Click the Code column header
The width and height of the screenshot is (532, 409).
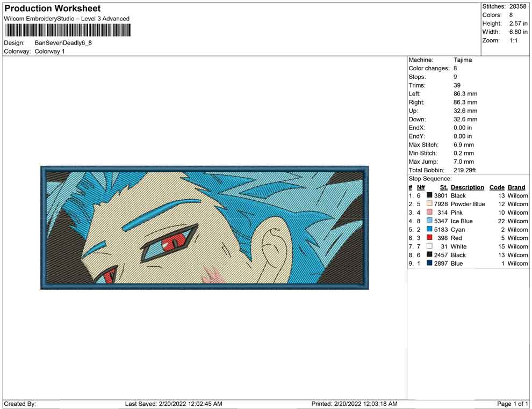click(497, 187)
